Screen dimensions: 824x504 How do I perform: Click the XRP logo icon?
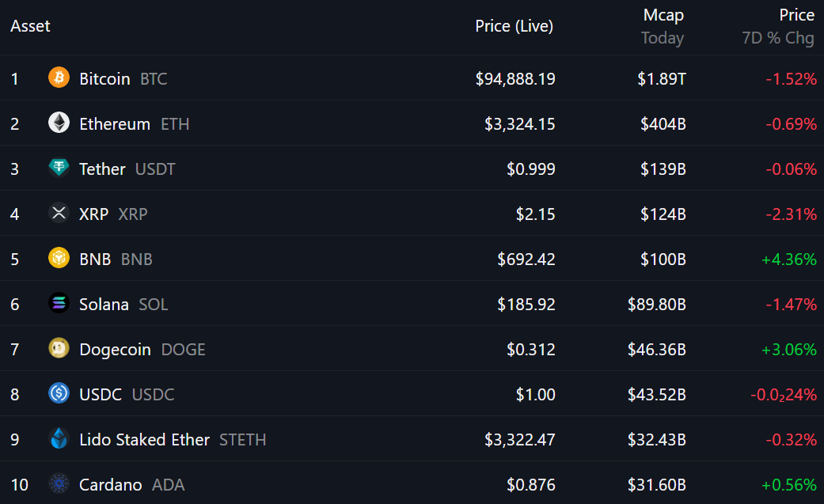click(x=59, y=214)
